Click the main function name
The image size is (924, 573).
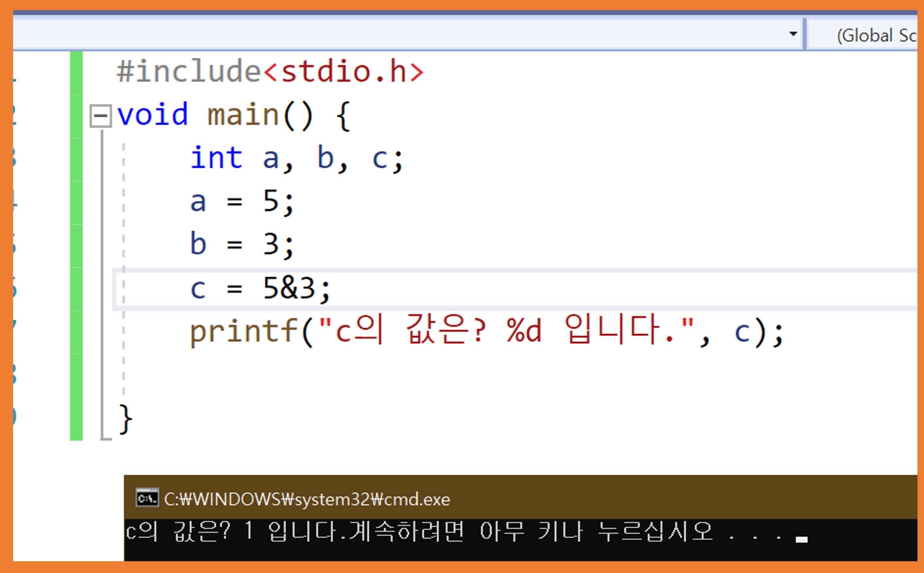[243, 115]
